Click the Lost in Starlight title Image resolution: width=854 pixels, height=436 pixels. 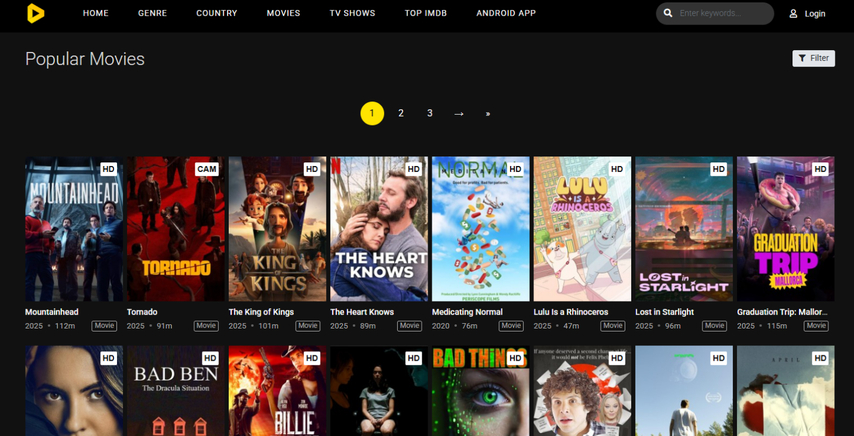click(x=664, y=312)
